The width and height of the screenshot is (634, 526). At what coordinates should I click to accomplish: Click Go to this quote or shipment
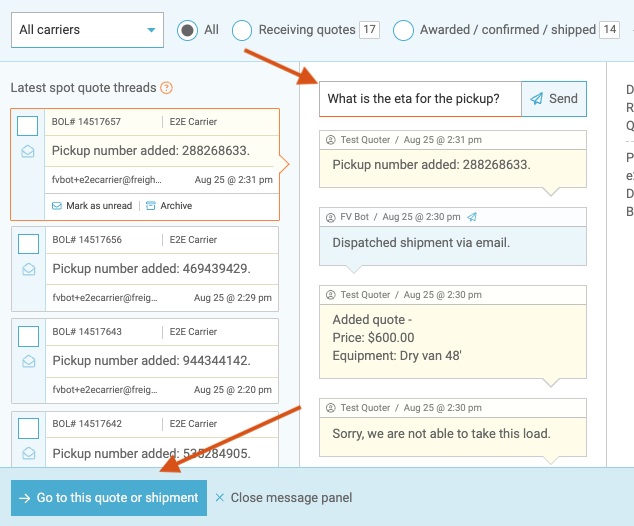[x=108, y=498]
